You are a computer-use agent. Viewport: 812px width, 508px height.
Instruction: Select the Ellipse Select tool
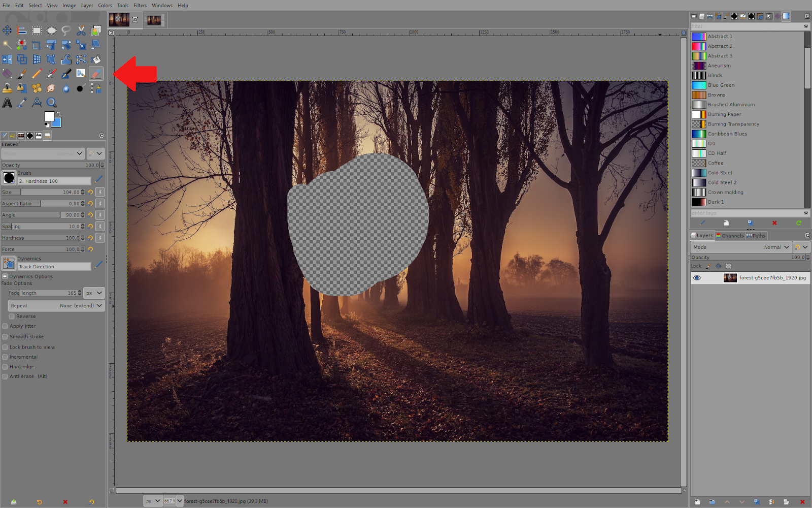click(x=51, y=30)
